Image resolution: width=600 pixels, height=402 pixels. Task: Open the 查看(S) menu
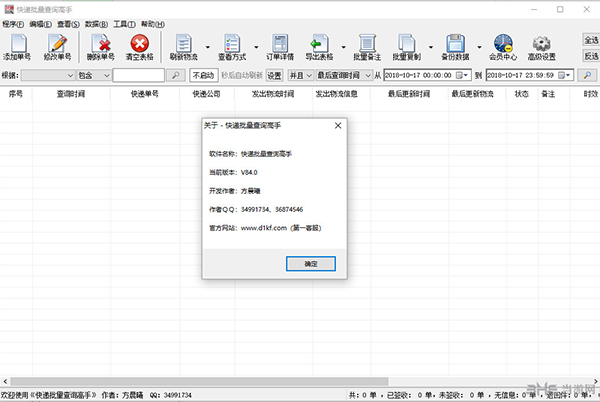point(68,24)
